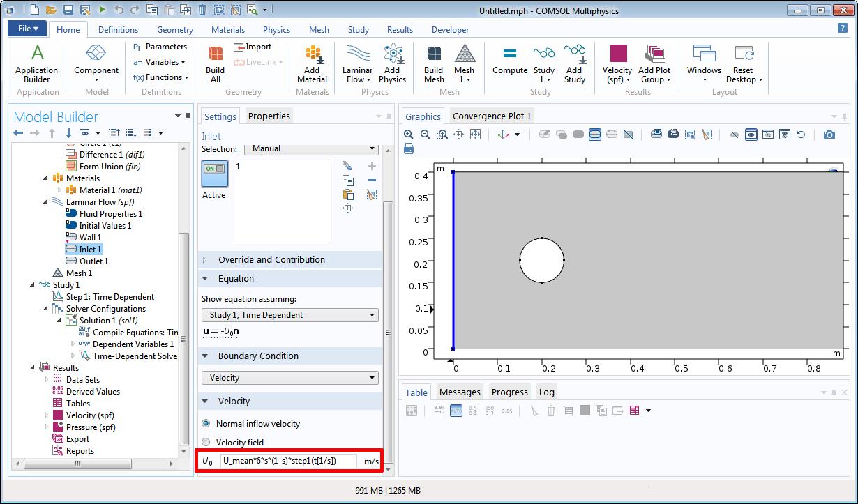
Task: Take a snapshot with camera icon
Action: pyautogui.click(x=829, y=135)
